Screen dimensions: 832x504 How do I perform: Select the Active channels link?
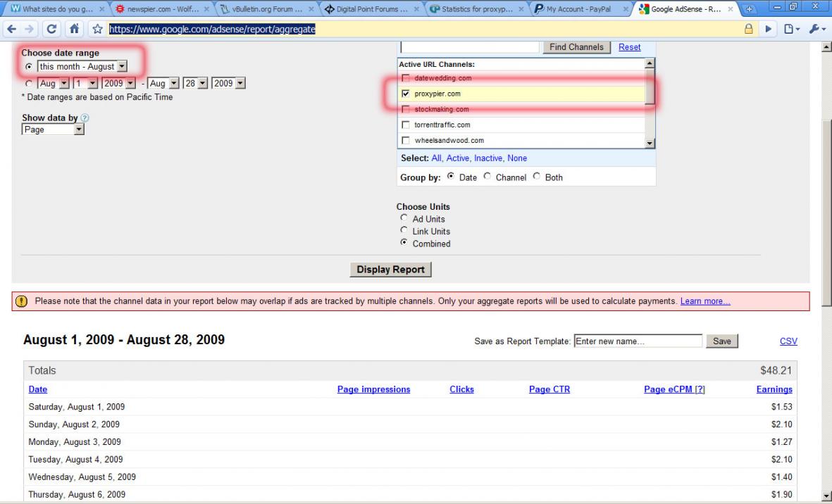tap(457, 158)
